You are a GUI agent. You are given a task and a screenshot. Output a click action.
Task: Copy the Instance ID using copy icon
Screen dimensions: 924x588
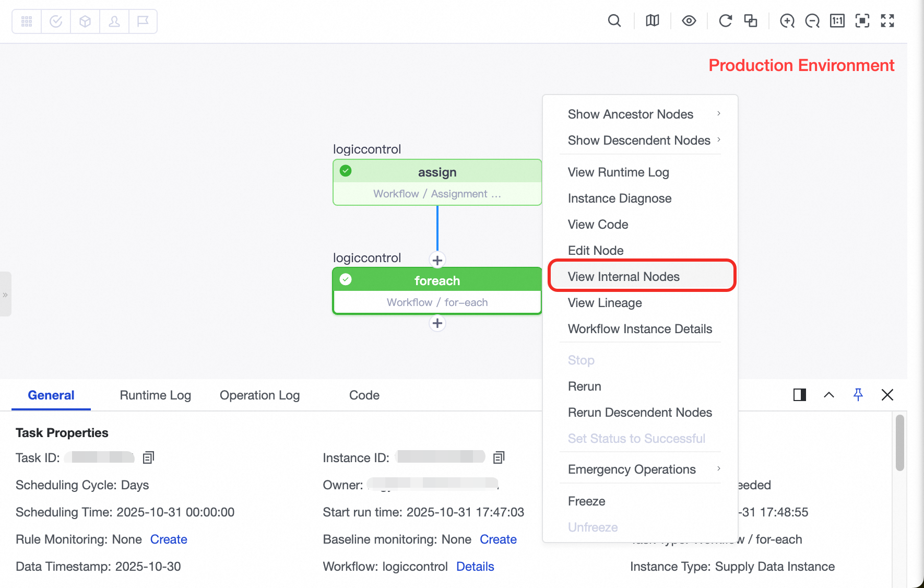(499, 458)
